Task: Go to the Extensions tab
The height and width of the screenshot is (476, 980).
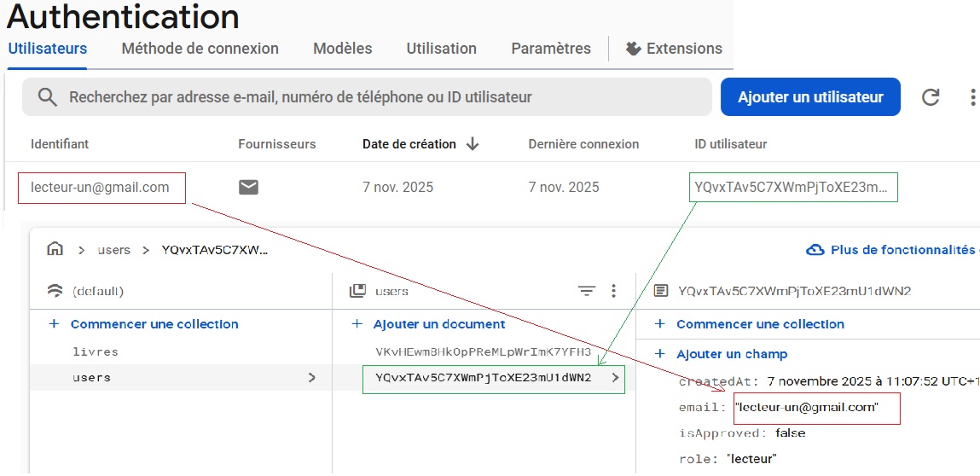Action: (674, 49)
